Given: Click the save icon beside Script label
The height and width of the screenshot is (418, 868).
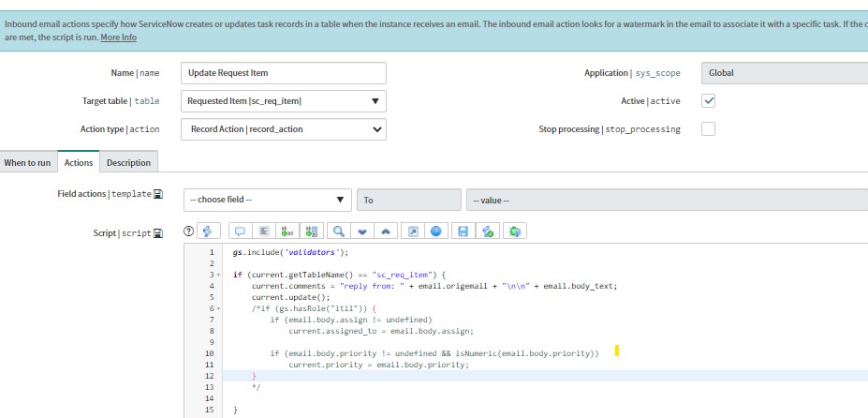Looking at the screenshot, I should [x=157, y=233].
